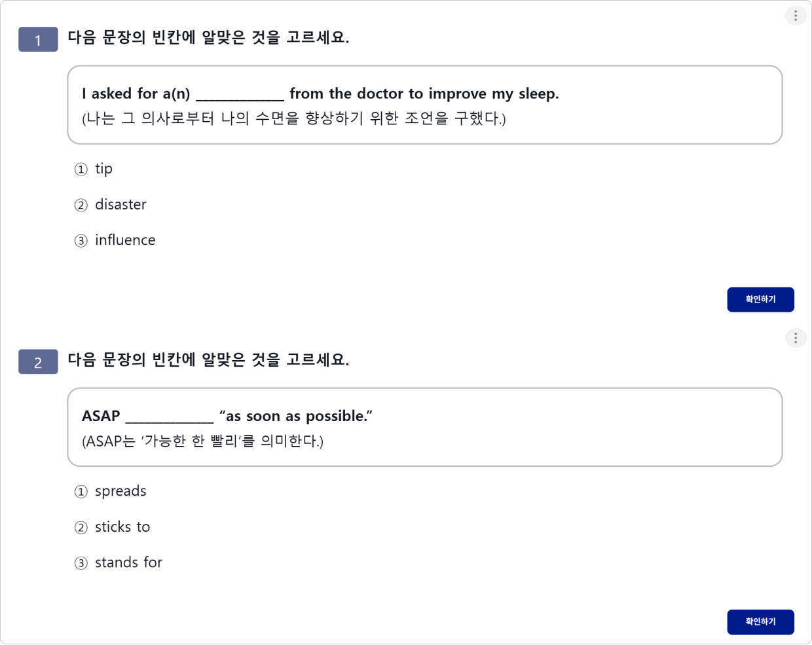Open the more options menu for question 2
The image size is (812, 645).
coord(796,338)
